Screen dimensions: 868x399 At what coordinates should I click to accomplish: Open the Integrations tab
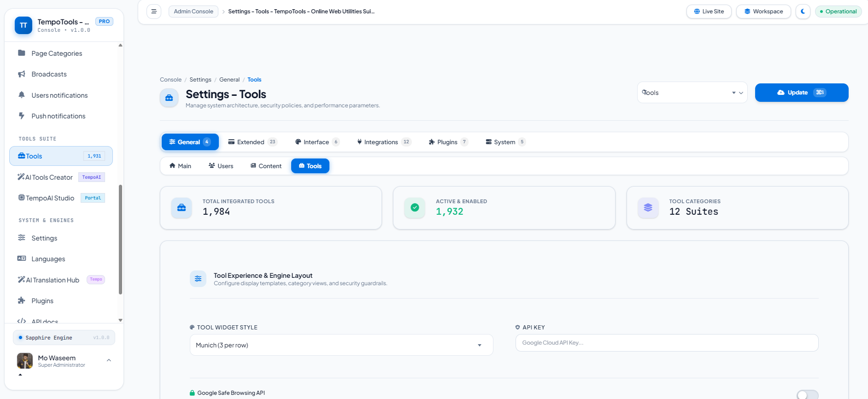pyautogui.click(x=384, y=142)
